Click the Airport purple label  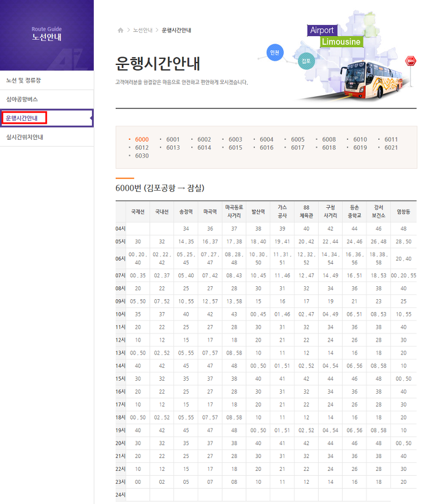coord(322,30)
